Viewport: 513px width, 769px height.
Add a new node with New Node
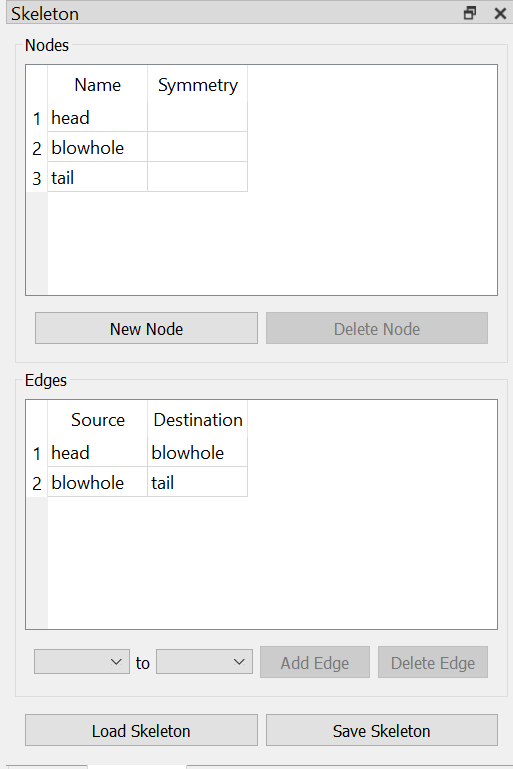[146, 328]
